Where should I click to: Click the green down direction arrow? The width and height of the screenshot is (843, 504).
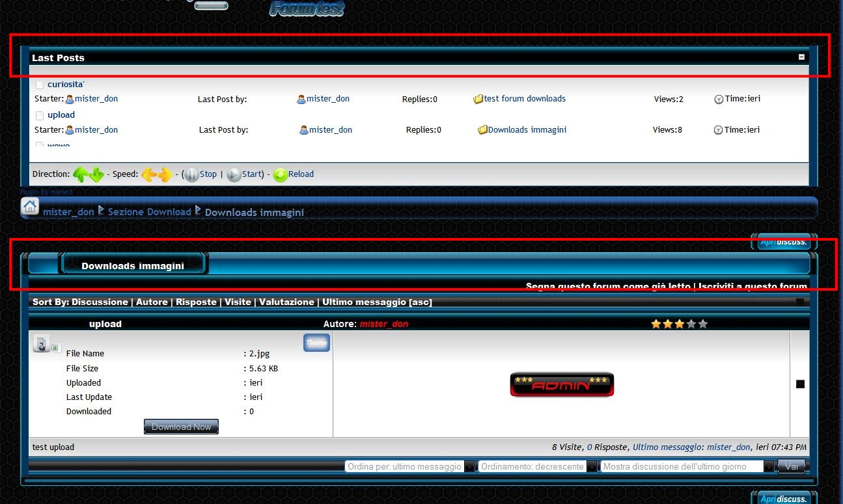(x=96, y=174)
